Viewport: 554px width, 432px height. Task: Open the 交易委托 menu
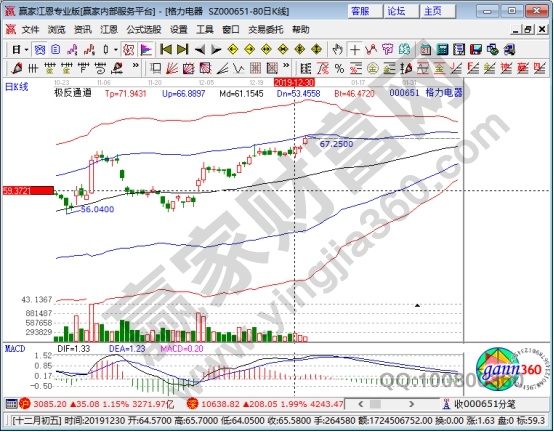pyautogui.click(x=266, y=30)
